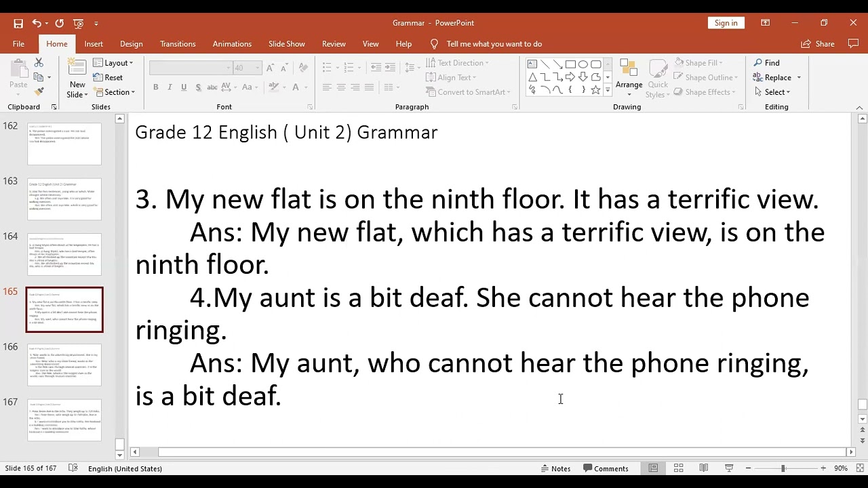Toggle Notes pane in status bar
Screen dimensions: 868x488
pos(555,468)
